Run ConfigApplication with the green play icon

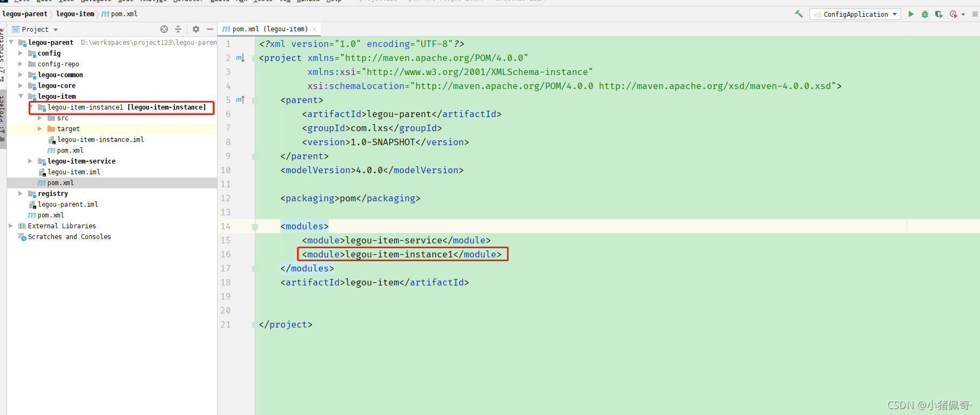[911, 14]
